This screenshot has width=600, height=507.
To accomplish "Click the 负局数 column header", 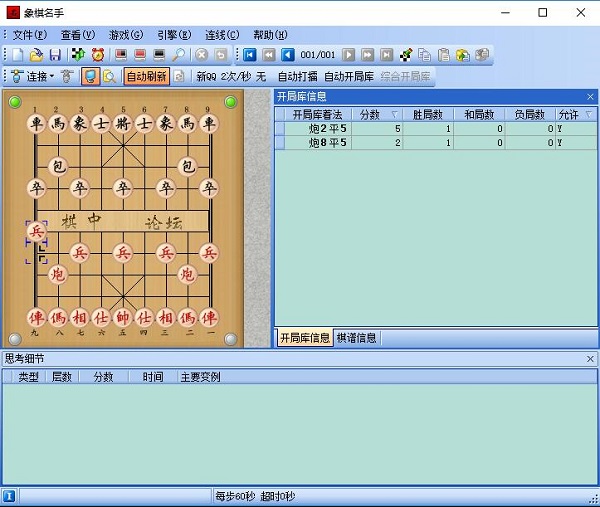I will 530,114.
